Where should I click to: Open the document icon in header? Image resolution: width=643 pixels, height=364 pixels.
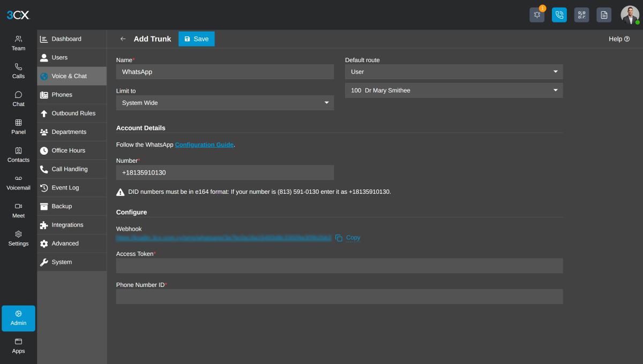[x=604, y=15]
